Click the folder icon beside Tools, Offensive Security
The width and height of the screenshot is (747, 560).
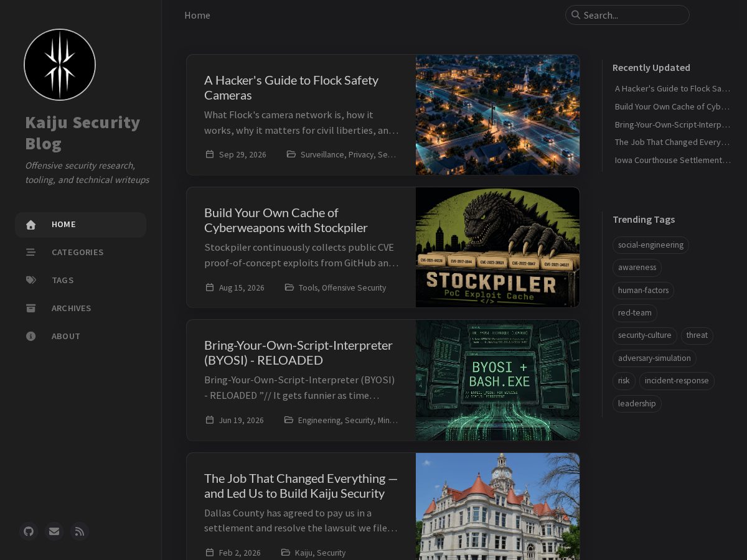coord(289,287)
